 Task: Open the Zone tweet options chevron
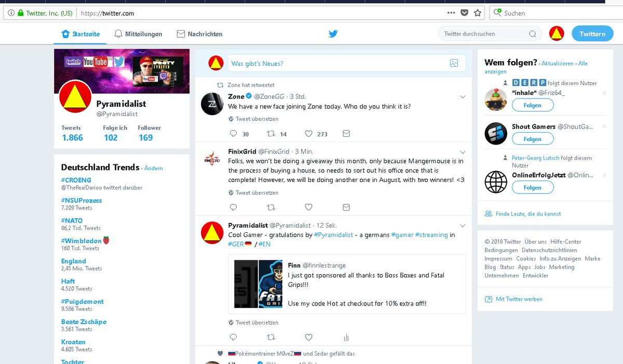tap(463, 97)
